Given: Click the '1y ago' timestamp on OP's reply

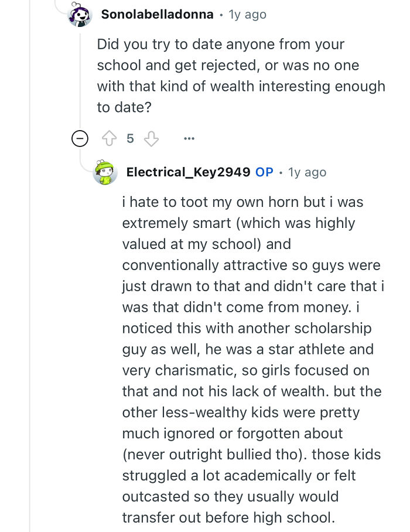Looking at the screenshot, I should (307, 172).
